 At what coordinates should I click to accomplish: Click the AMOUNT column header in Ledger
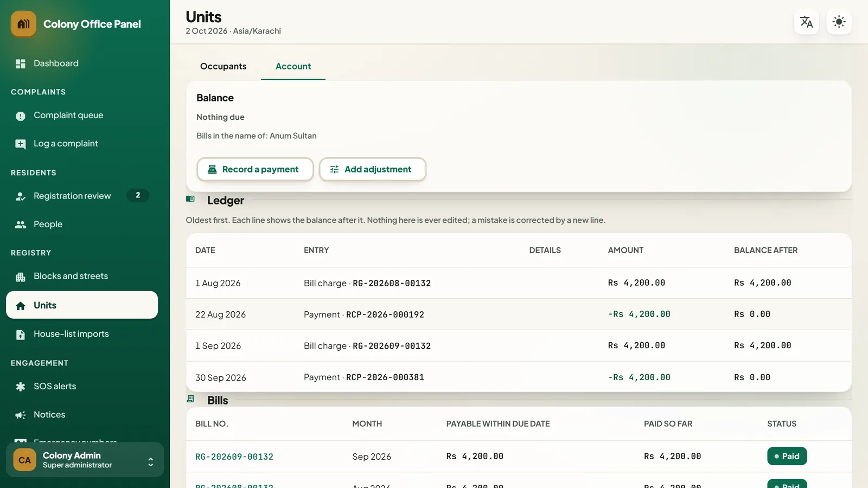pos(626,250)
